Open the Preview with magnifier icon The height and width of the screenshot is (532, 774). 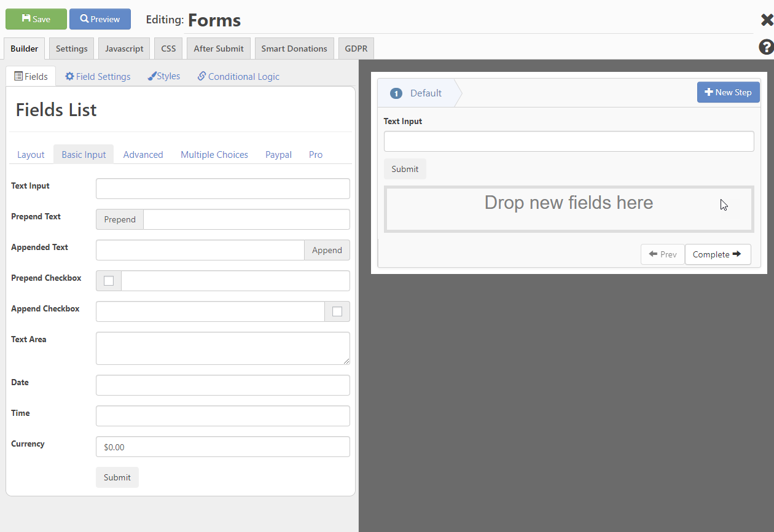pyautogui.click(x=100, y=19)
